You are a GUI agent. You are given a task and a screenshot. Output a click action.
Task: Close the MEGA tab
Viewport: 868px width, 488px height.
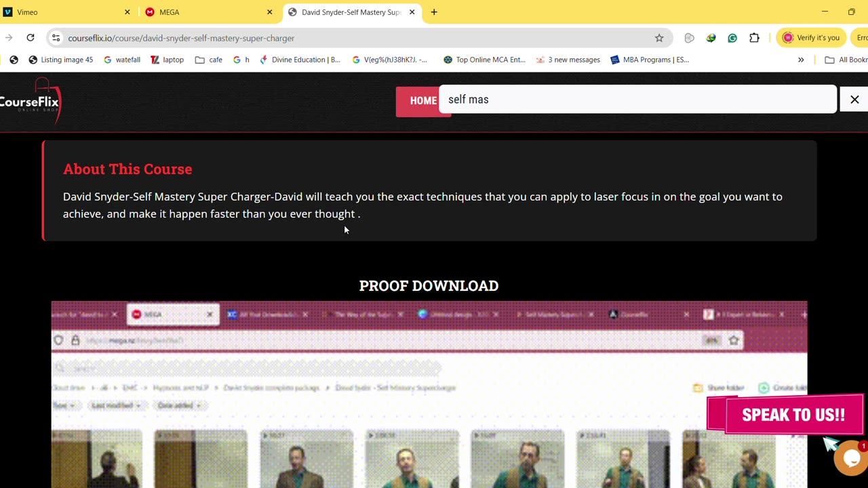[270, 12]
